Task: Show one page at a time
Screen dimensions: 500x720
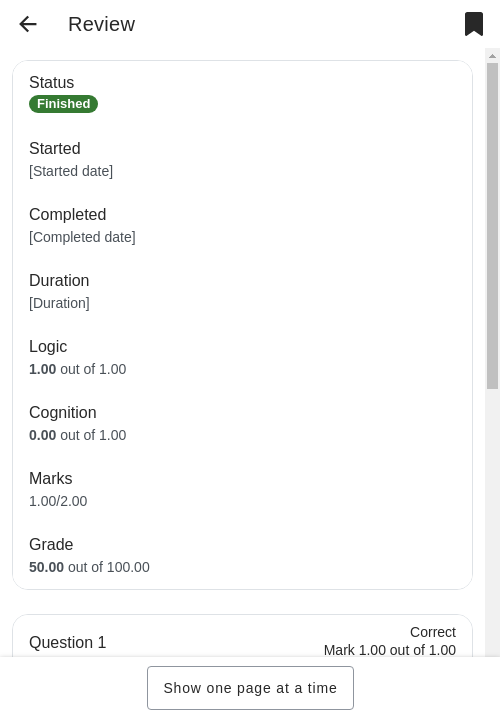Action: 250,688
